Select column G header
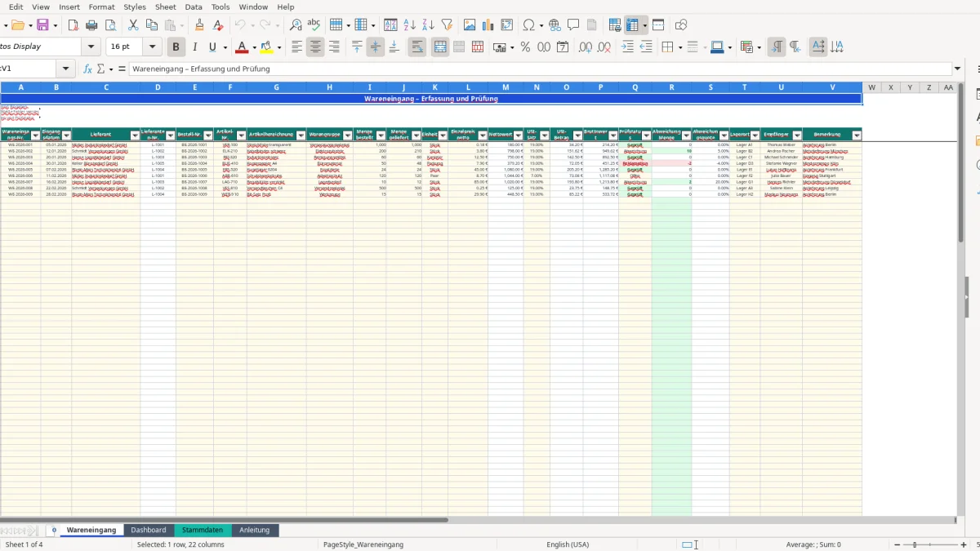Image resolution: width=980 pixels, height=551 pixels. pyautogui.click(x=276, y=87)
